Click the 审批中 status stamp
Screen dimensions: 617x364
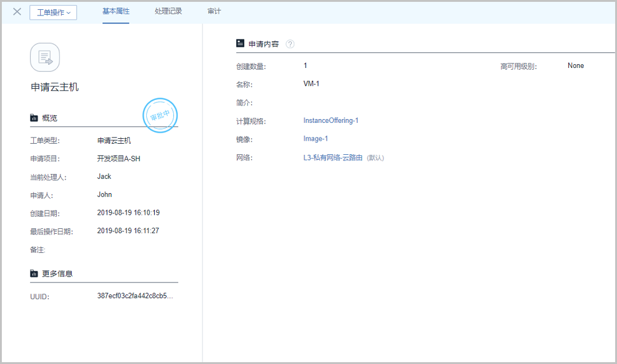[x=160, y=115]
